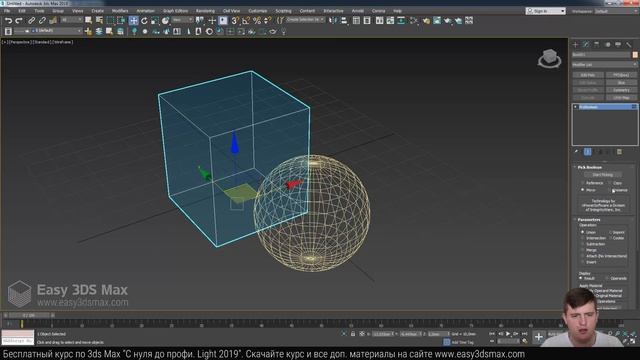Click the ViewCube in the viewport
This screenshot has height=360, width=640.
(x=549, y=58)
